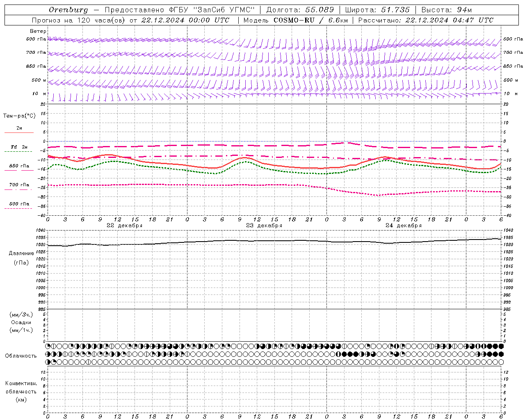Click the "(км)" unit label under convective cloudiness
This screenshot has height=420, width=525.
[x=21, y=399]
